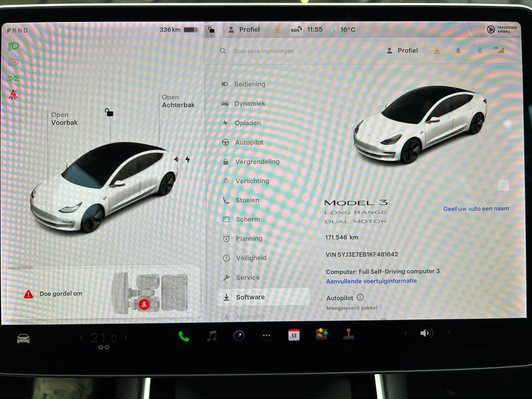The height and width of the screenshot is (399, 532).
Task: Select the Software menu item
Action: (x=250, y=297)
